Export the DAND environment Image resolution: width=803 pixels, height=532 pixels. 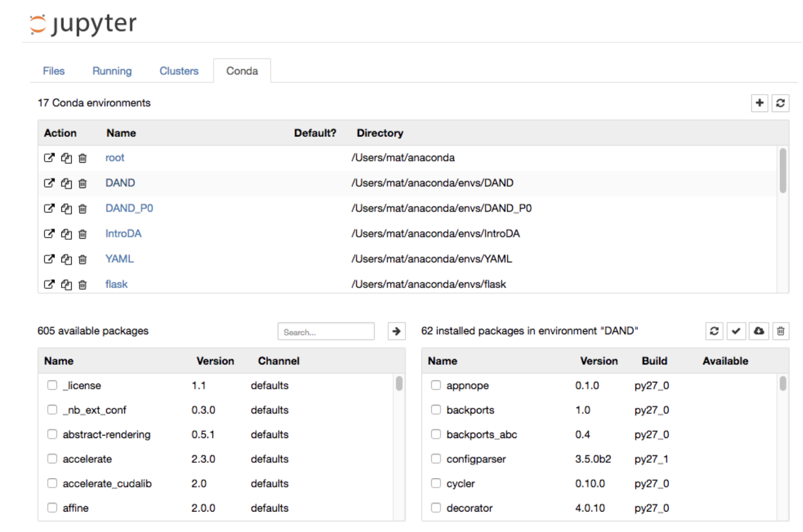tap(49, 183)
